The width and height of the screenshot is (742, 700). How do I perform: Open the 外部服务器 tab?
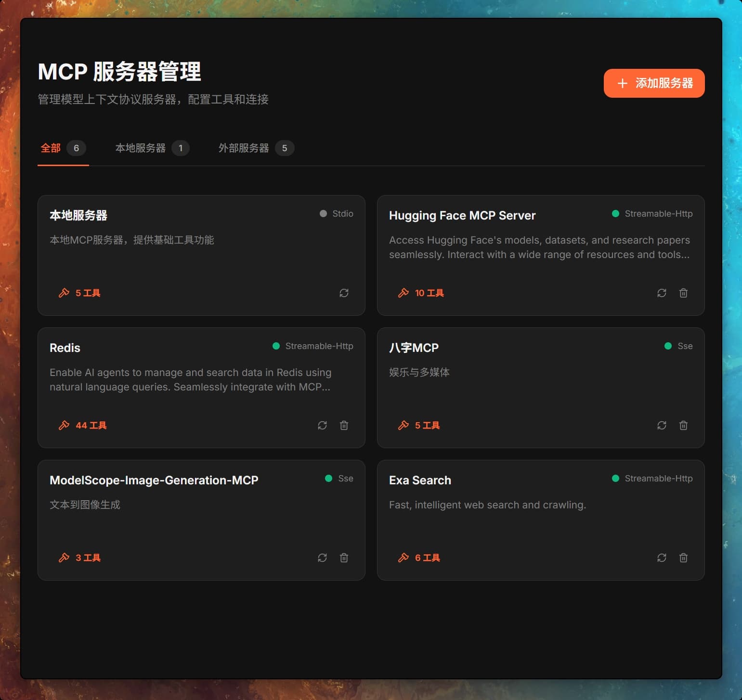(244, 148)
